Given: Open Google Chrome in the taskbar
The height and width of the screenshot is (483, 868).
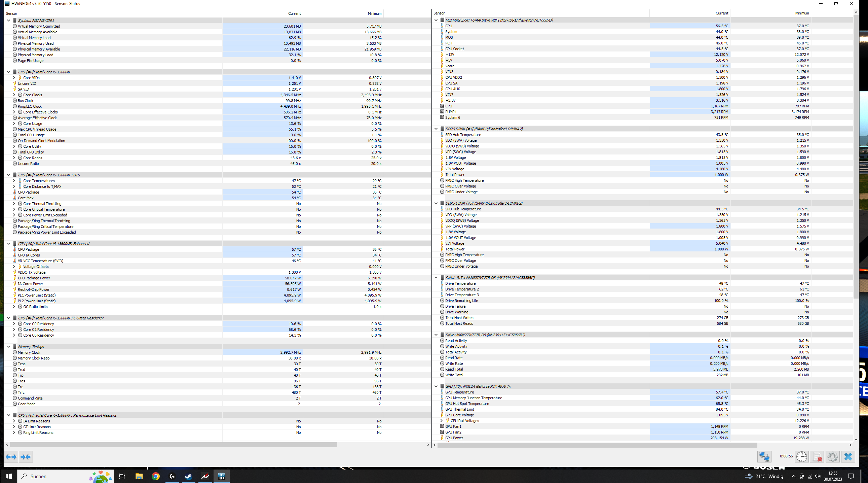Looking at the screenshot, I should tap(155, 476).
